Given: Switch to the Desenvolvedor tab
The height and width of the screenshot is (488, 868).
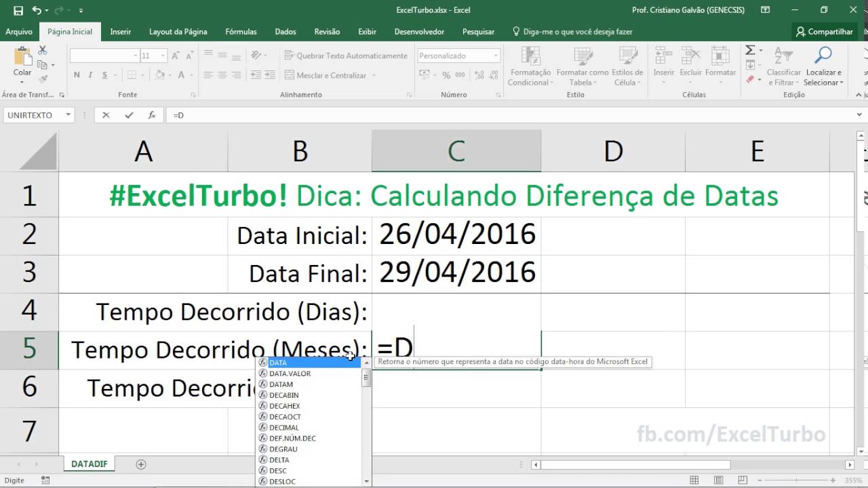Looking at the screenshot, I should (419, 32).
